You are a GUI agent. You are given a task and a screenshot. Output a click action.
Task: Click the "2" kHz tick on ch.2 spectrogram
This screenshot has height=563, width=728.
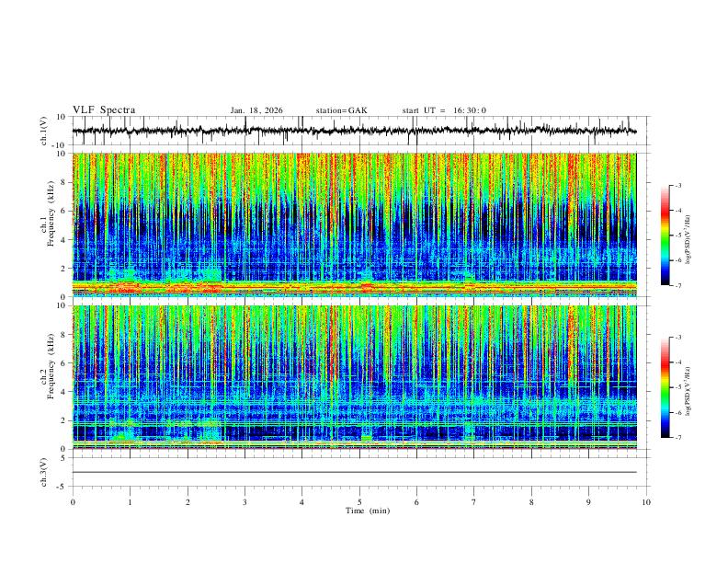click(x=63, y=420)
